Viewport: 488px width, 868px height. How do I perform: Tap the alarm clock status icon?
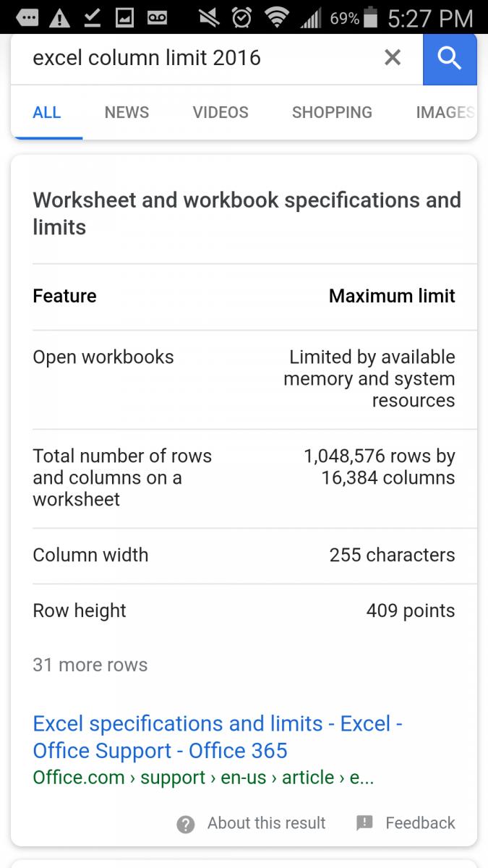coord(241,17)
